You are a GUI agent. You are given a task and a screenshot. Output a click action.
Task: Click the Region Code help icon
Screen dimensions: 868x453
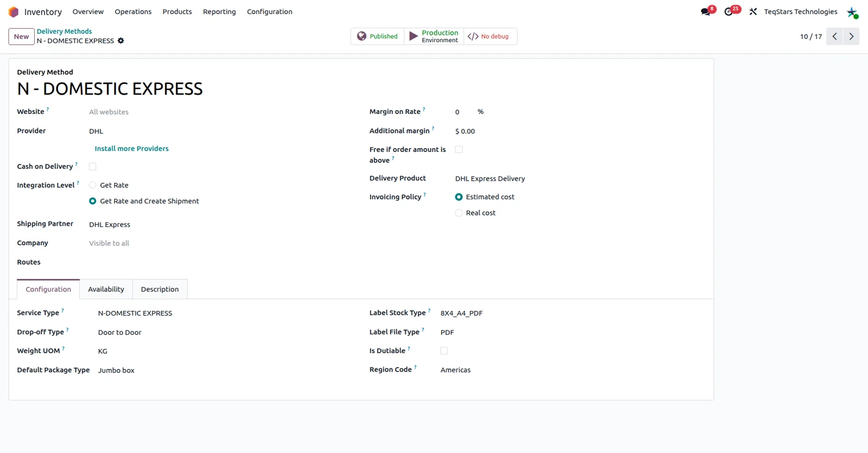coord(416,367)
